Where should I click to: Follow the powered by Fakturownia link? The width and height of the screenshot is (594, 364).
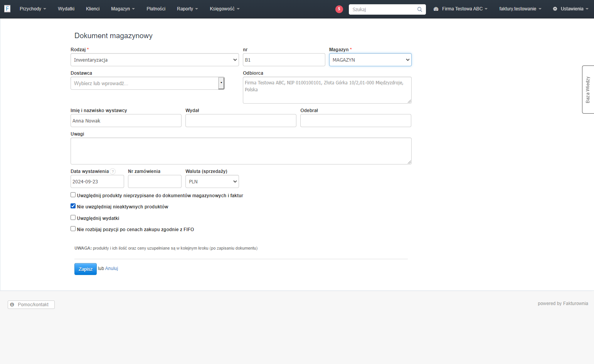[563, 304]
